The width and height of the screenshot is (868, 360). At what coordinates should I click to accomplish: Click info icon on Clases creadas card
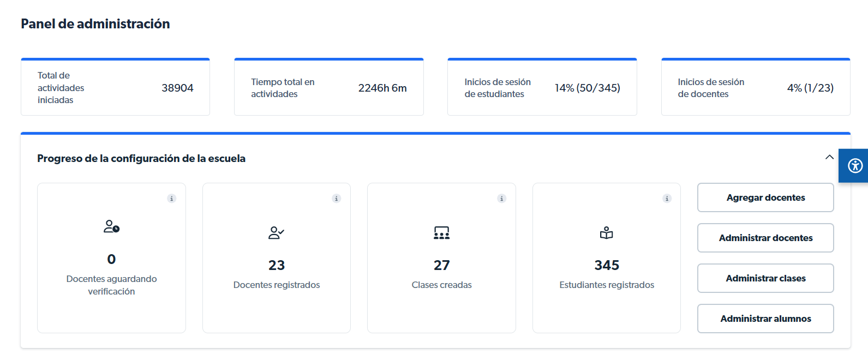tap(501, 199)
